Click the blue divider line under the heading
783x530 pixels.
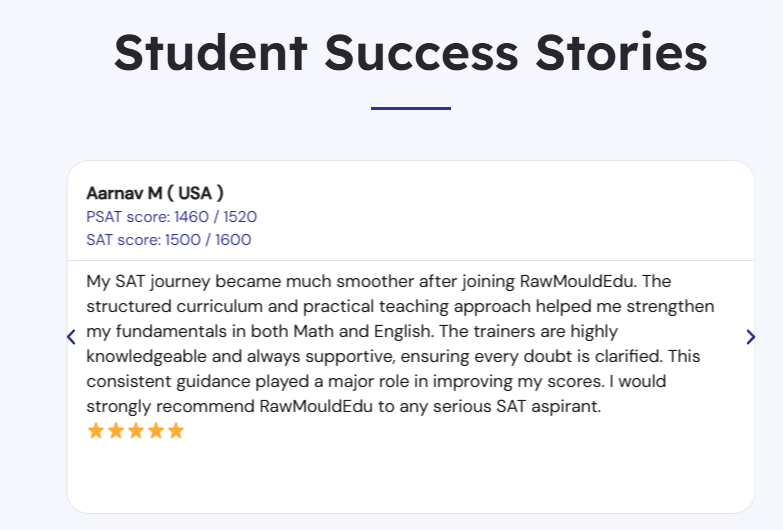[x=410, y=108]
